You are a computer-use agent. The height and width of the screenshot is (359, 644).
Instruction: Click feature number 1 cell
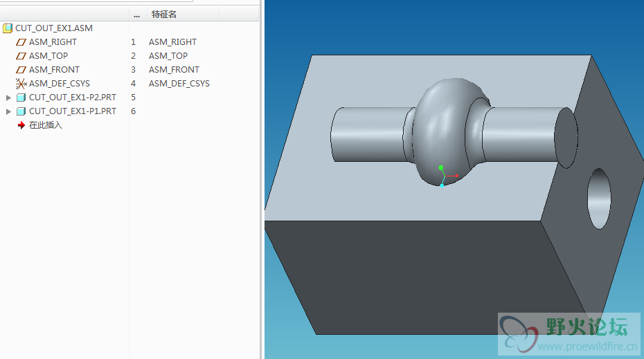(x=133, y=42)
